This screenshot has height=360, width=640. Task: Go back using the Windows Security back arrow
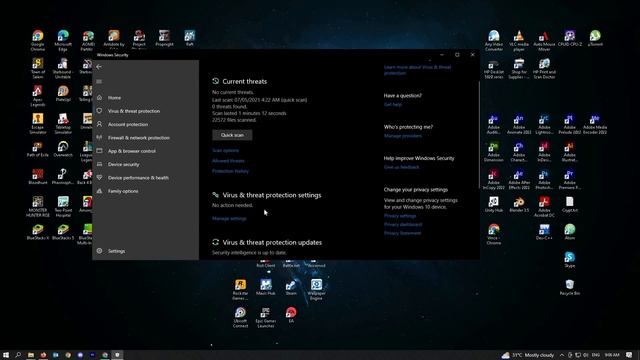(99, 67)
